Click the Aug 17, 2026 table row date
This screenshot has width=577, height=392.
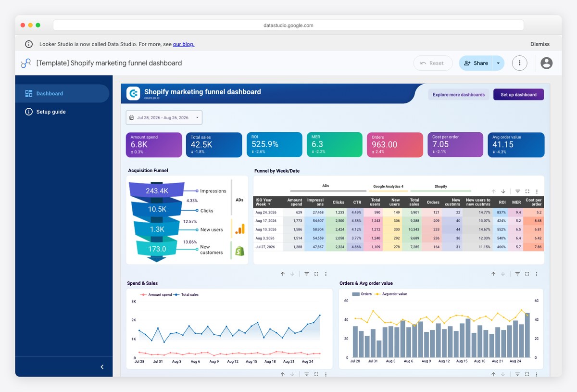coord(265,221)
